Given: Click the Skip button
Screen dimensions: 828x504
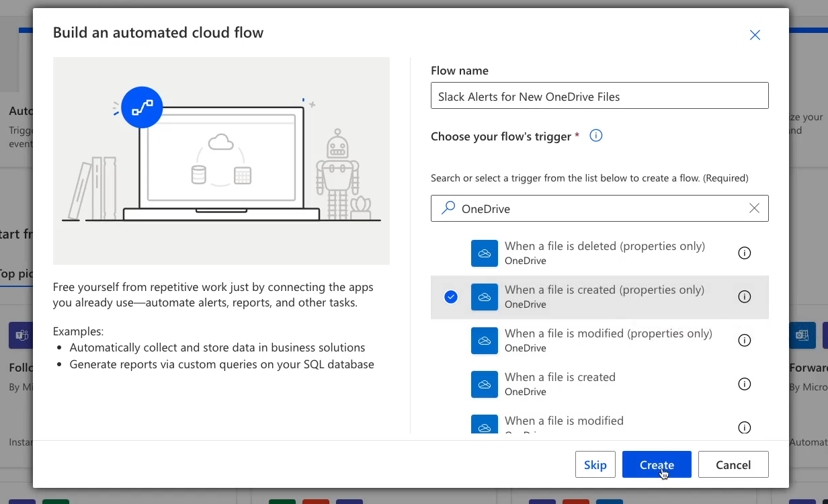Looking at the screenshot, I should tap(595, 464).
